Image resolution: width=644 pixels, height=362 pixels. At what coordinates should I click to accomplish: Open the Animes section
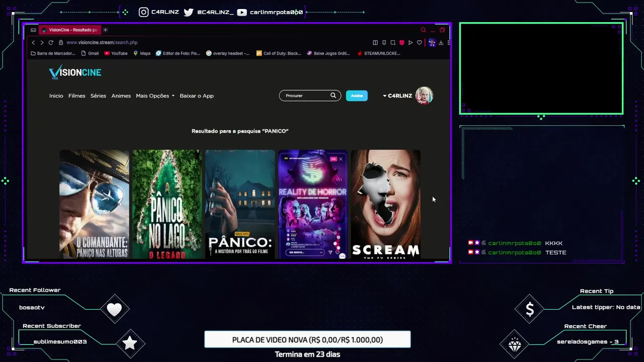point(121,96)
